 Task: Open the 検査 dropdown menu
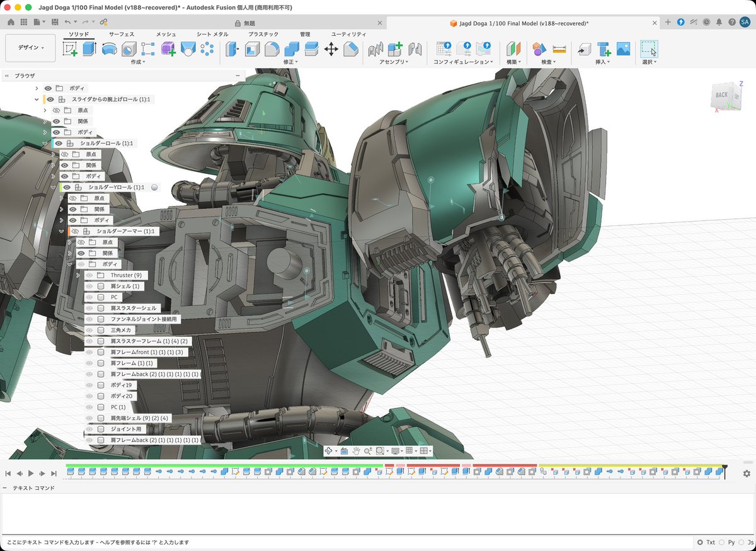549,62
